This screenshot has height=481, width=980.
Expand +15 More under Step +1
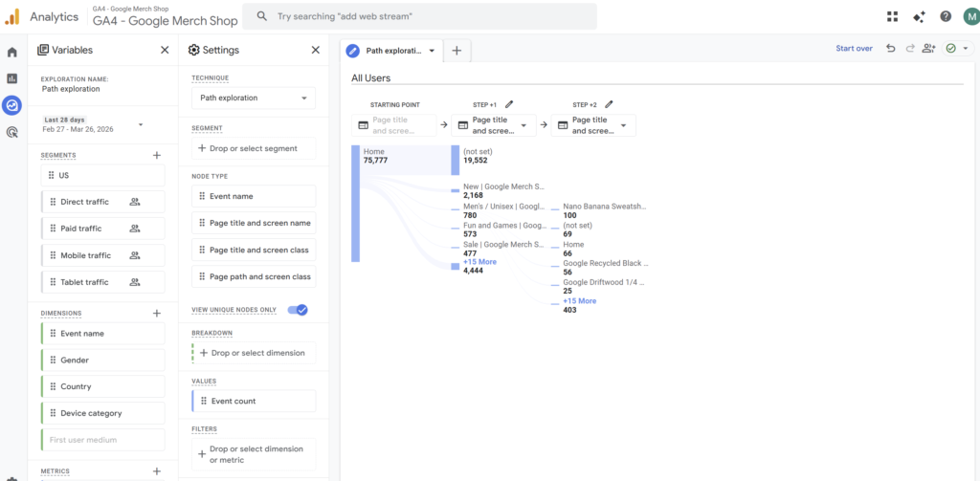tap(479, 261)
